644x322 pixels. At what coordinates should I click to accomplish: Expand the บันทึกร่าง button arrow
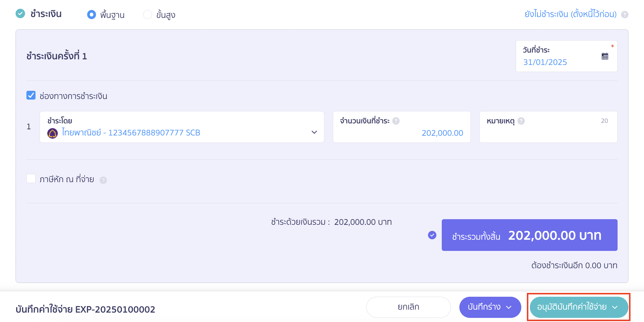509,307
